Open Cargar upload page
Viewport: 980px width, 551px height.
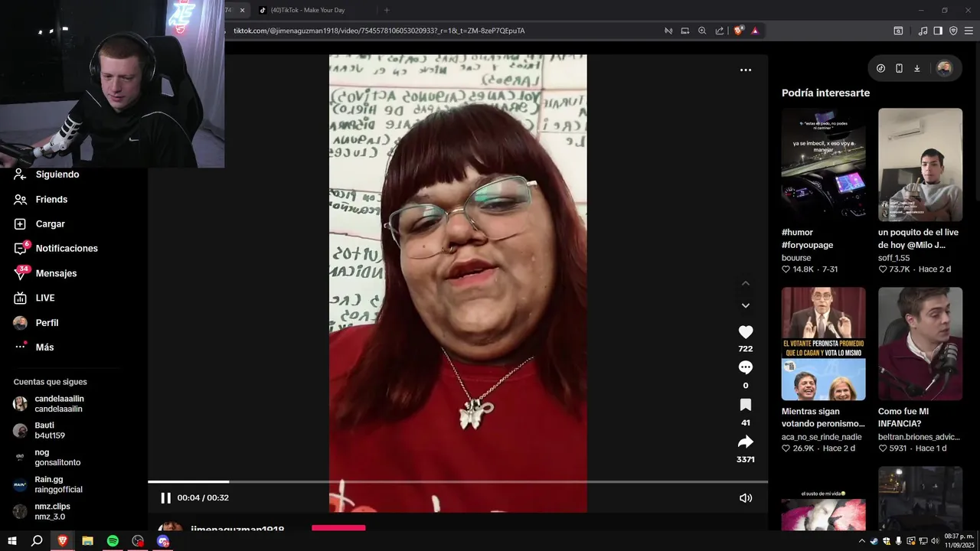(50, 224)
